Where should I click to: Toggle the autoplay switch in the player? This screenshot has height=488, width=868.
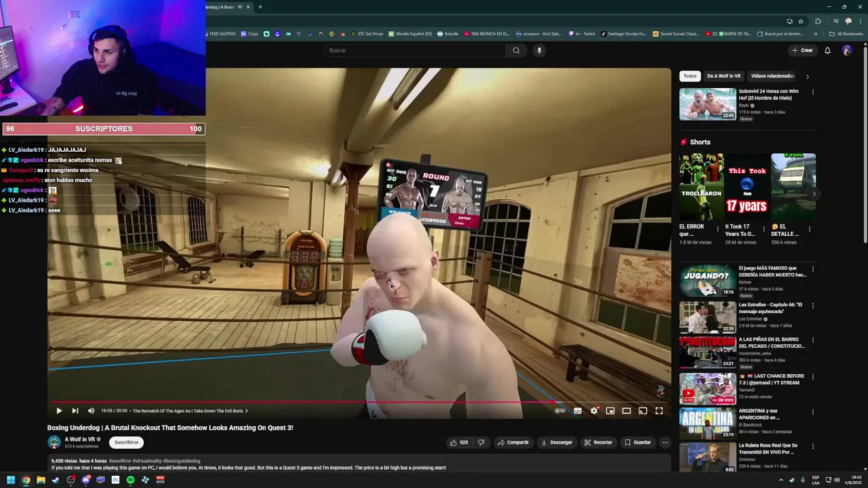click(x=560, y=411)
